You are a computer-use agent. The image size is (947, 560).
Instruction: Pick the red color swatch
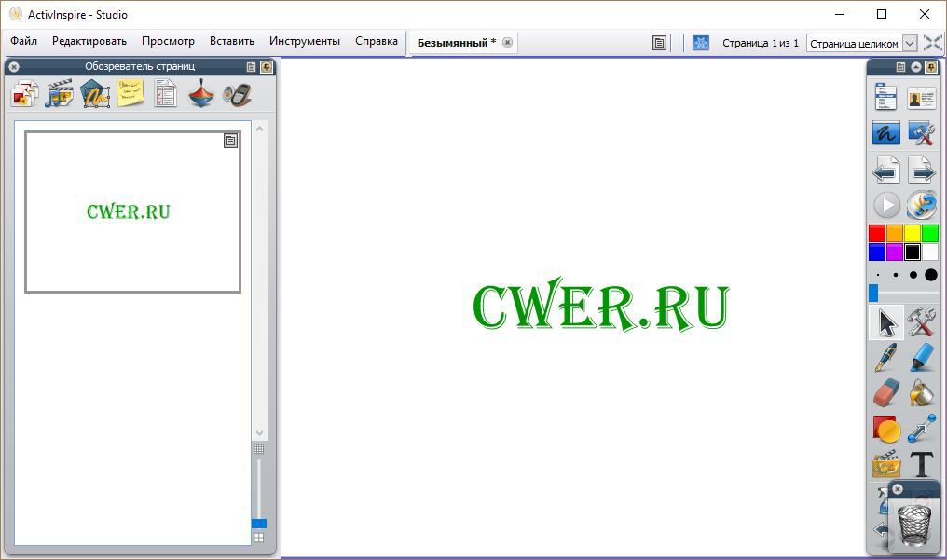pyautogui.click(x=876, y=233)
